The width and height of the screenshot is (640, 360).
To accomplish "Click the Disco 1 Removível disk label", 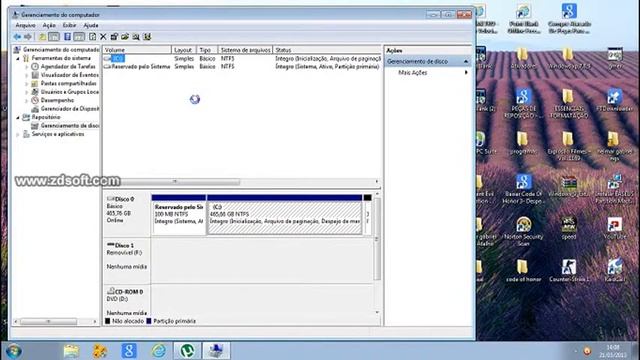I will click(127, 261).
